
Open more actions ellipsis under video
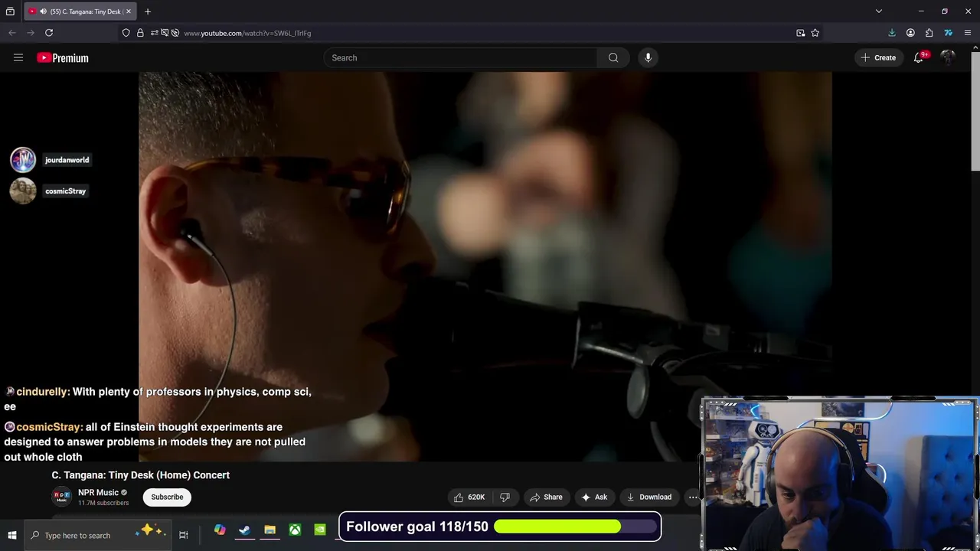pos(693,497)
